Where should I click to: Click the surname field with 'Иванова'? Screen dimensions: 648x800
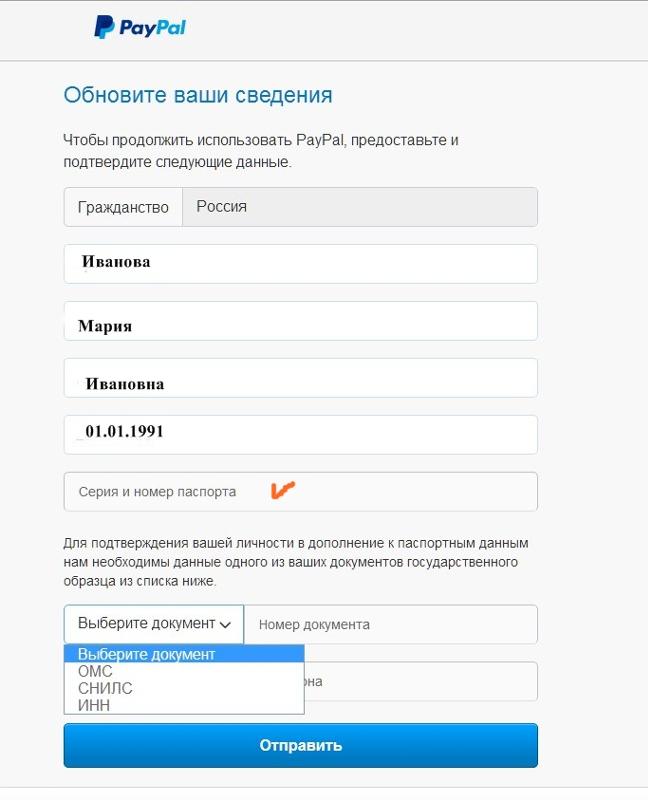[301, 264]
